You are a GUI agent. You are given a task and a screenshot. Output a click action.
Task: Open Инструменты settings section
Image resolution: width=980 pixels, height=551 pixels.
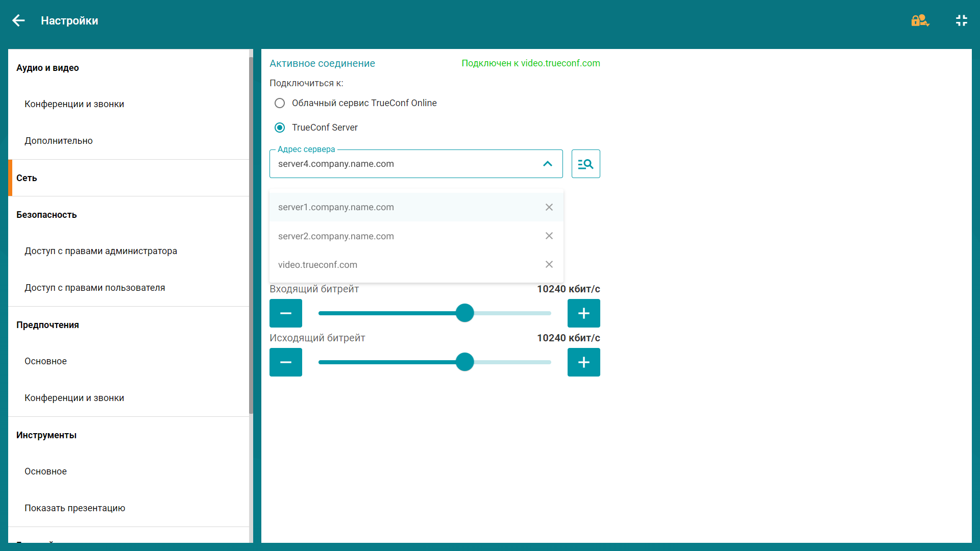[x=129, y=435]
